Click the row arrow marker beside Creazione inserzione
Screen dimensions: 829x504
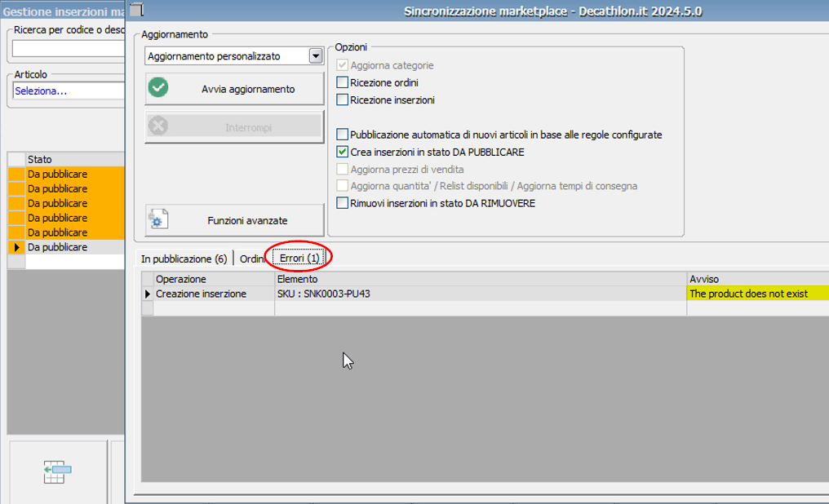pos(148,294)
